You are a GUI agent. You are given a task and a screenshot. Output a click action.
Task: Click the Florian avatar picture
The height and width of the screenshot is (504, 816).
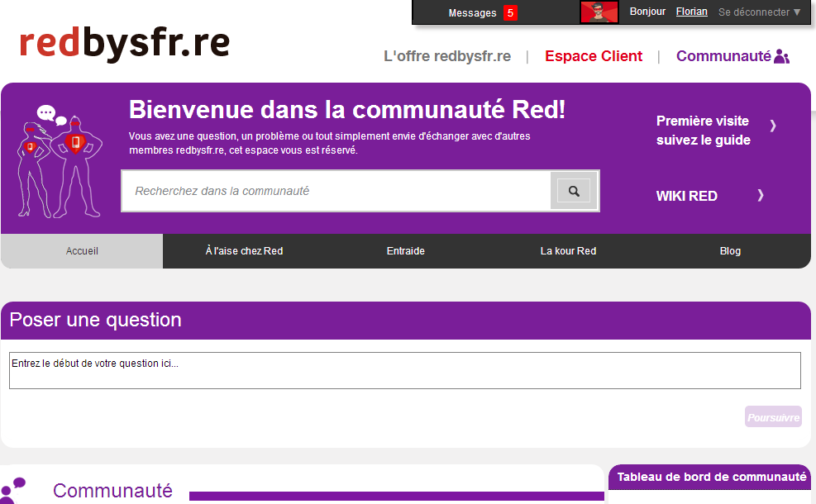click(599, 12)
